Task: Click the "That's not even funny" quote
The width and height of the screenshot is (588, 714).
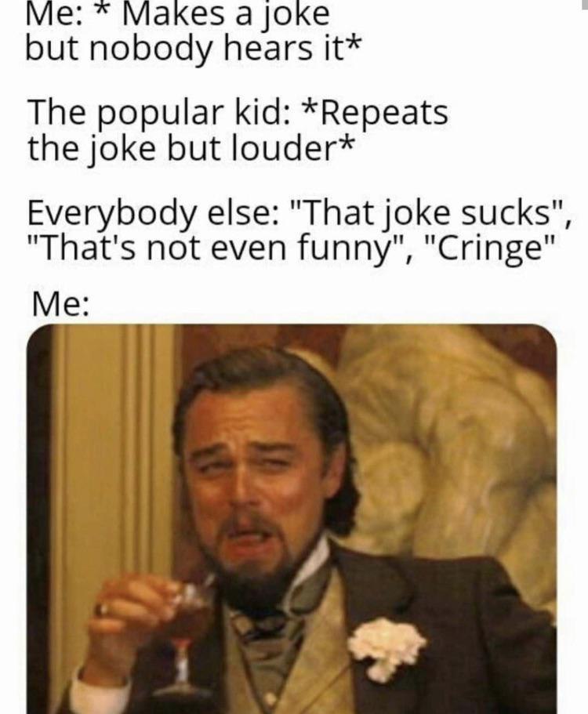Action: point(217,249)
